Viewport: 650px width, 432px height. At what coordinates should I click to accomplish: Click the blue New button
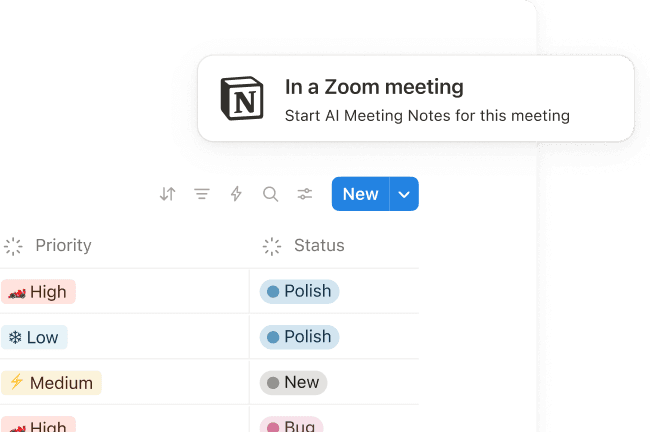360,194
